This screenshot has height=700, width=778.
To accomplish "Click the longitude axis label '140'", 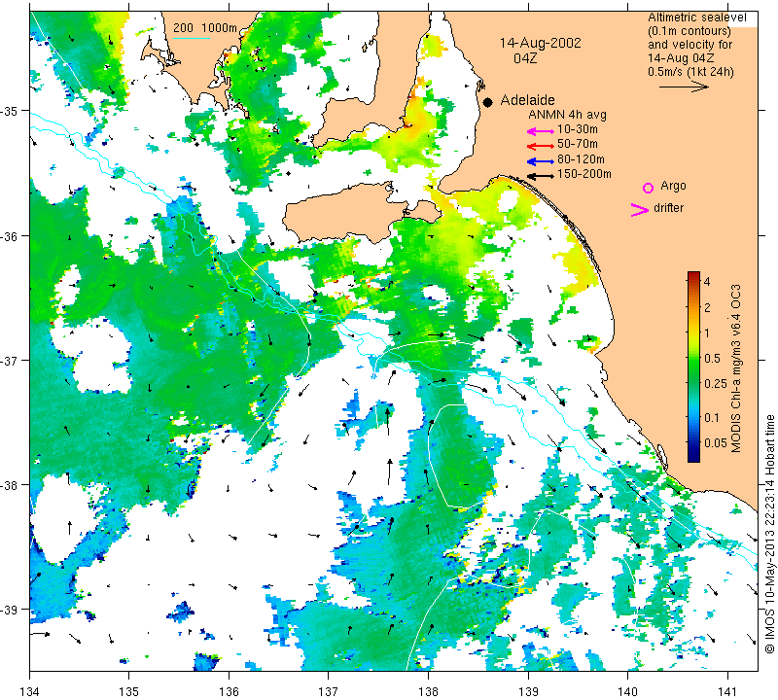I will [628, 690].
